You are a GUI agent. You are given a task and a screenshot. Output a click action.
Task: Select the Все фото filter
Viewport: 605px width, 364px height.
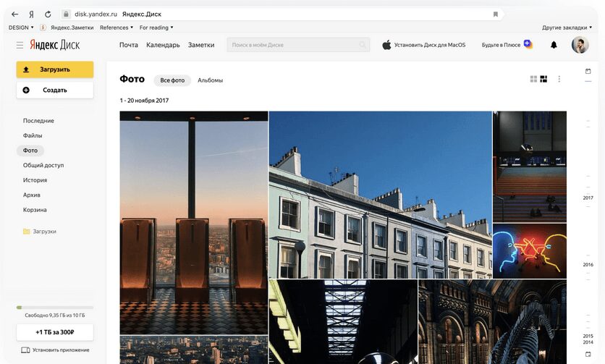172,80
